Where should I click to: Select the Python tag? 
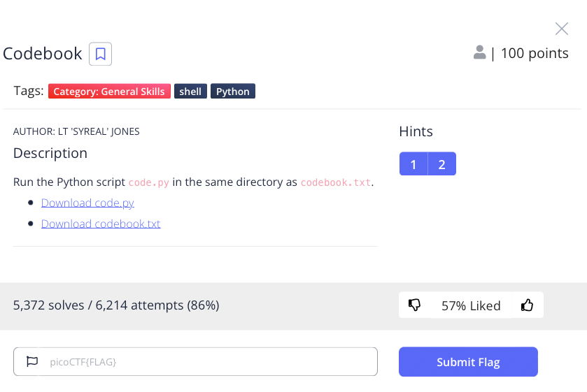point(233,92)
